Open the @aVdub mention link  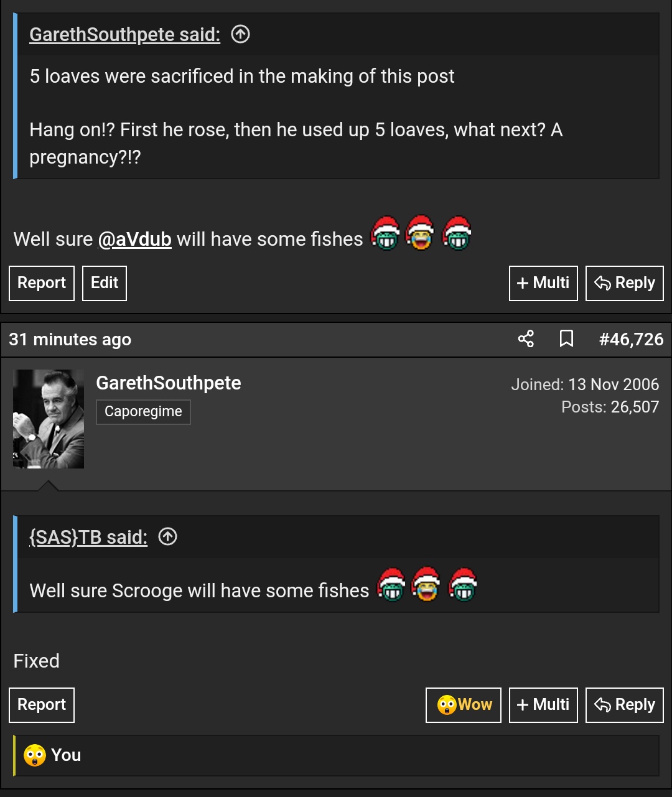point(134,239)
